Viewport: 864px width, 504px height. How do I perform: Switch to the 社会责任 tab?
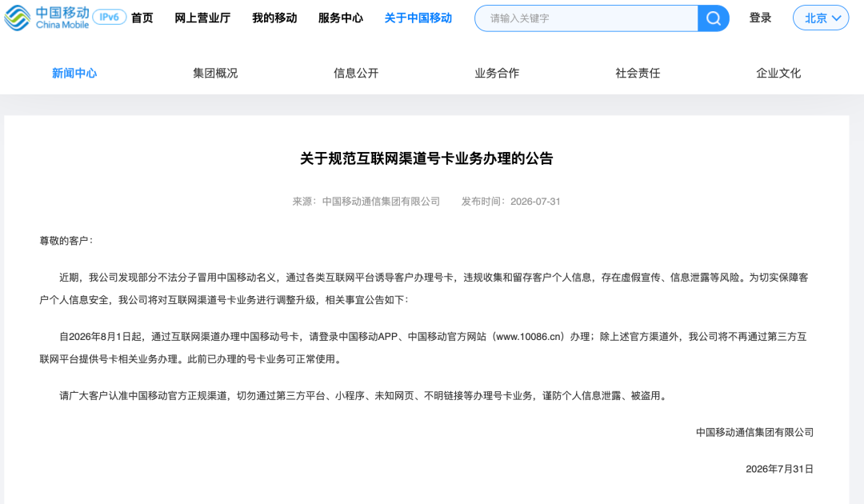[638, 74]
